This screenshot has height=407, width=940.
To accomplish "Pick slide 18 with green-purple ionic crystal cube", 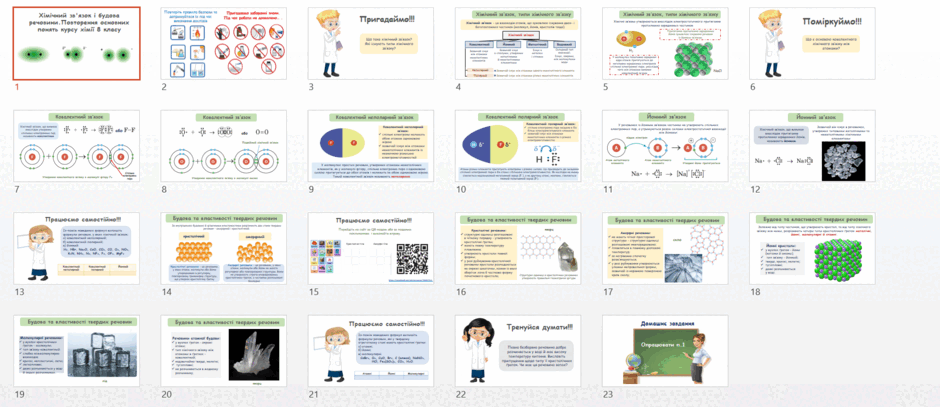I will point(812,248).
